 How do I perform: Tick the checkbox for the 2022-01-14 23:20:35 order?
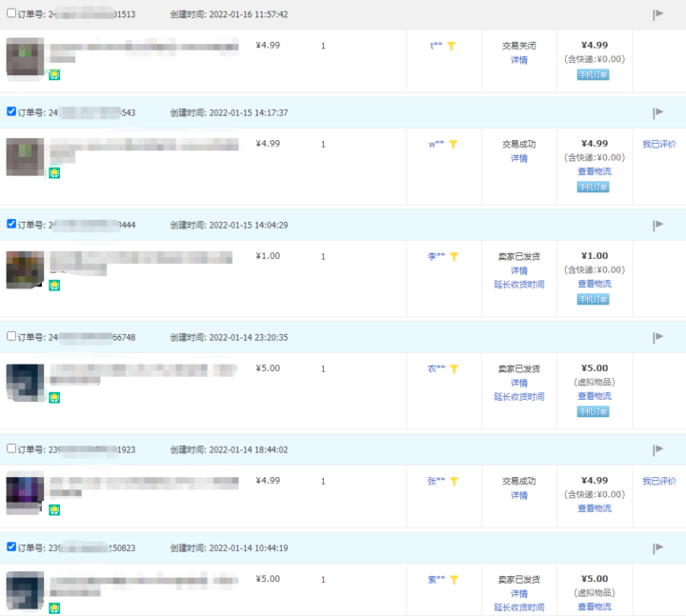11,337
